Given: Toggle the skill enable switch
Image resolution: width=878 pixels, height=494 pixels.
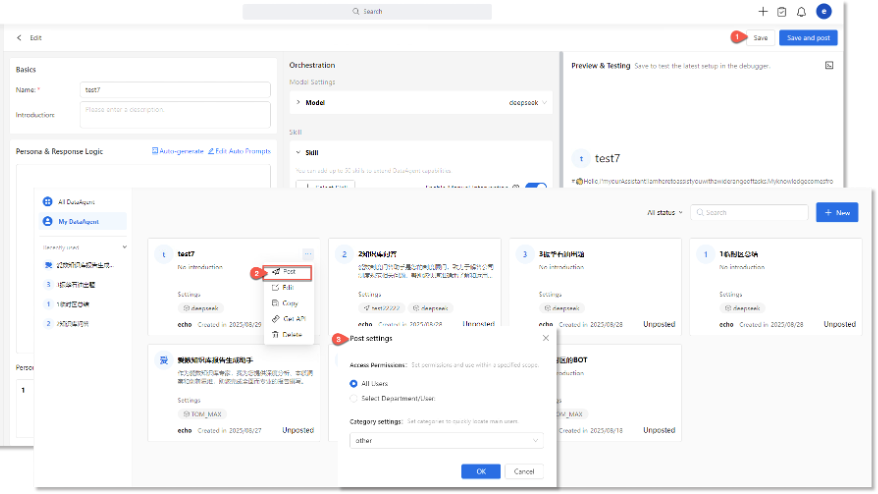Looking at the screenshot, I should (536, 187).
